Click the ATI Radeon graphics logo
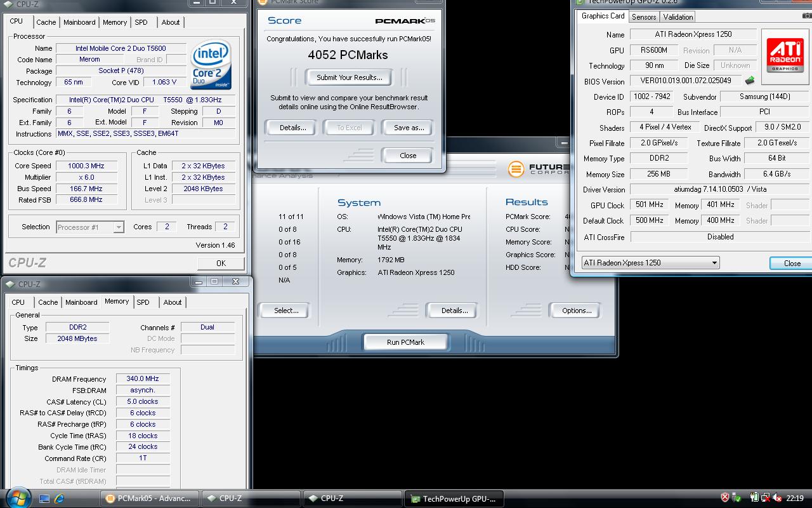This screenshot has height=508, width=812. [785, 56]
